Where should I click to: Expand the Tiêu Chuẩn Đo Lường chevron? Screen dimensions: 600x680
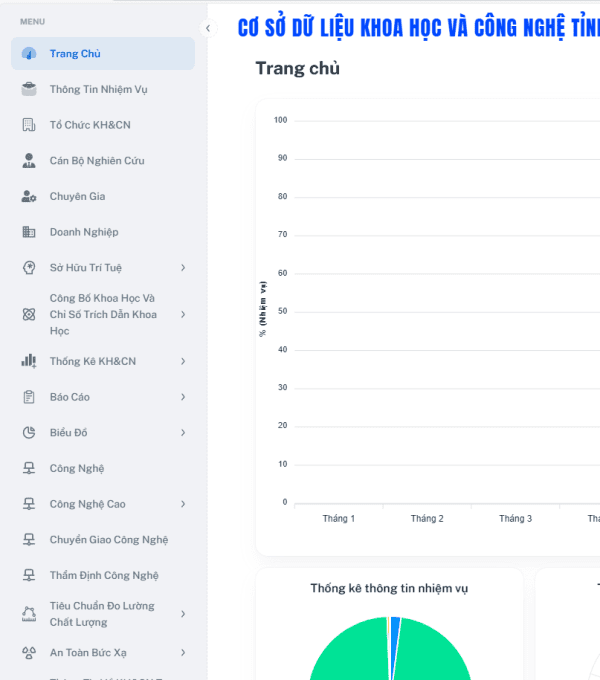(x=183, y=614)
